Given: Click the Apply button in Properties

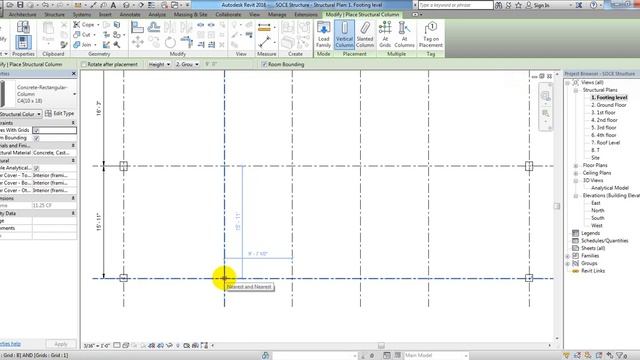Looking at the screenshot, I should tap(60, 344).
